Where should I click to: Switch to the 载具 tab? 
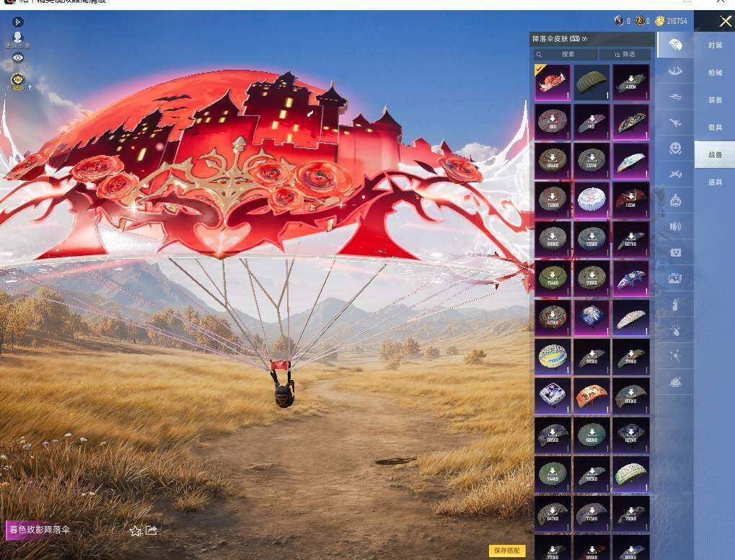pos(715,128)
